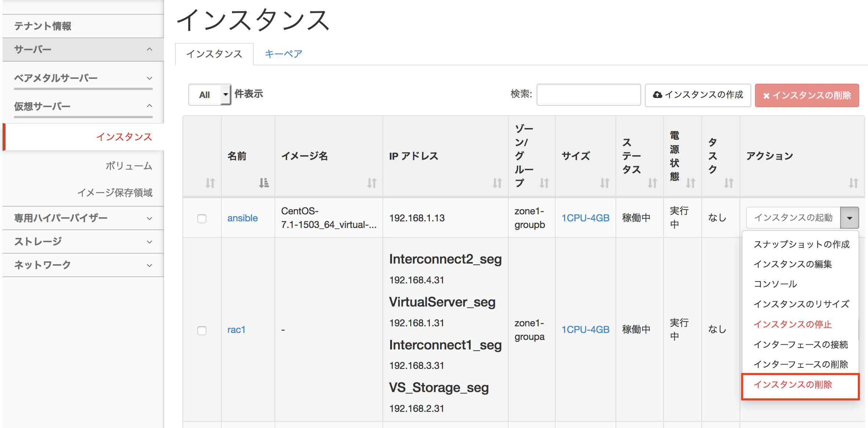
Task: Open the All 件表示 dropdown
Action: [210, 95]
